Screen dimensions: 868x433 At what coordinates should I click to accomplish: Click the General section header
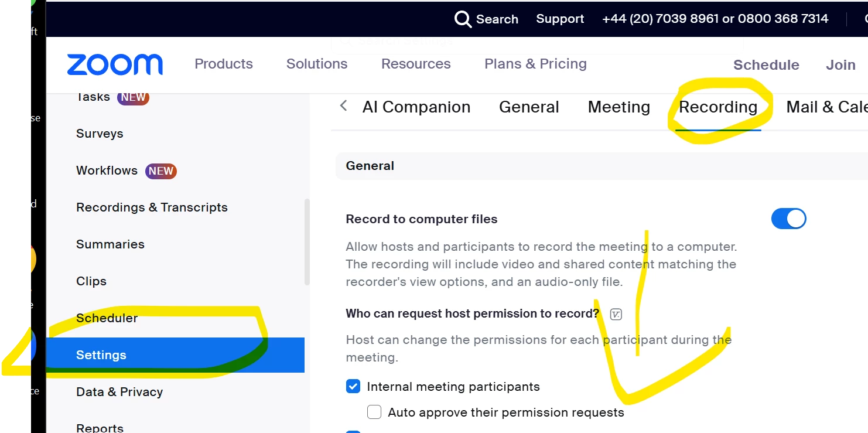pyautogui.click(x=602, y=166)
